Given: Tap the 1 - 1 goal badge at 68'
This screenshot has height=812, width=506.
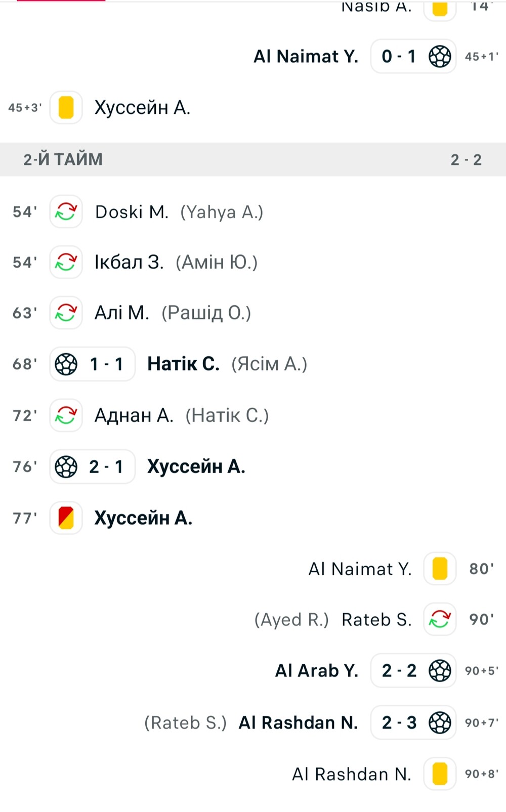Looking at the screenshot, I should (92, 364).
